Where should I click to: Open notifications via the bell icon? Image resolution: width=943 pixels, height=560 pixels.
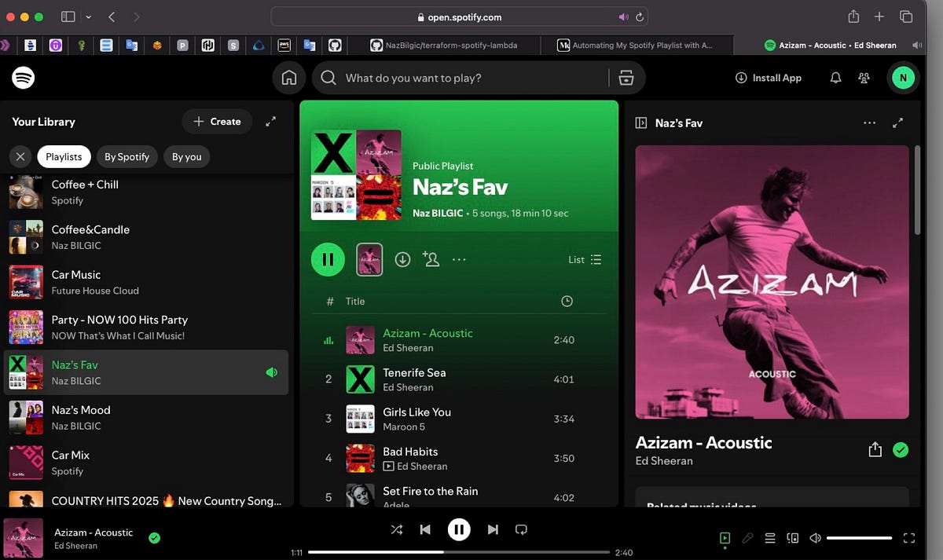835,78
